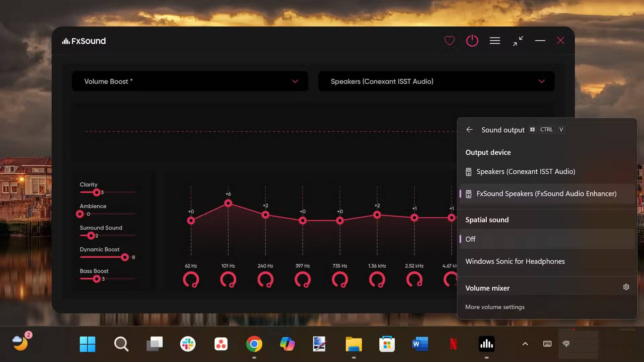Viewport: 644px width, 362px height.
Task: Click the 101 Hz equalizer point
Action: (228, 203)
